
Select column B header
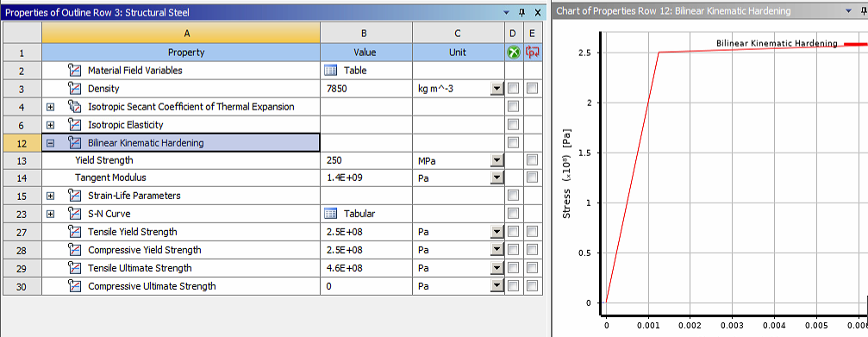[x=366, y=34]
